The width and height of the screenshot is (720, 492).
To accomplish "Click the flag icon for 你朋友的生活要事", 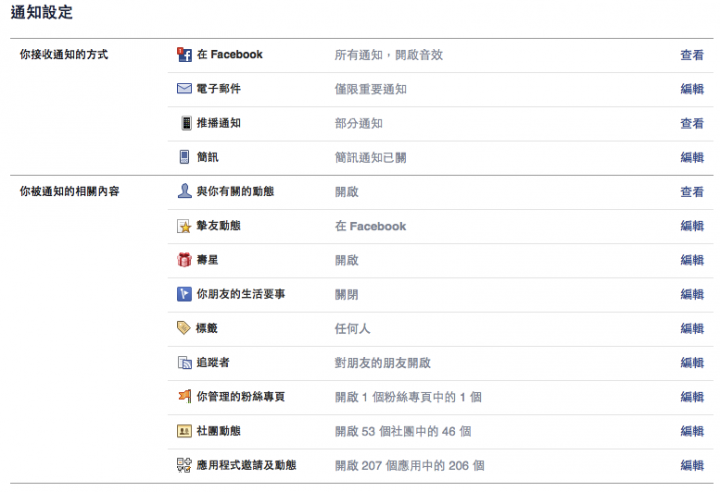I will click(x=184, y=294).
